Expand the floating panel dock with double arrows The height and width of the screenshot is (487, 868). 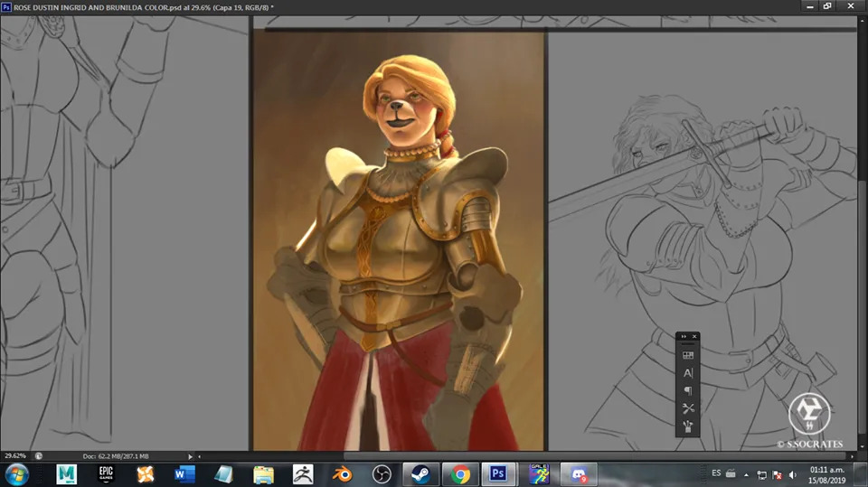(684, 336)
